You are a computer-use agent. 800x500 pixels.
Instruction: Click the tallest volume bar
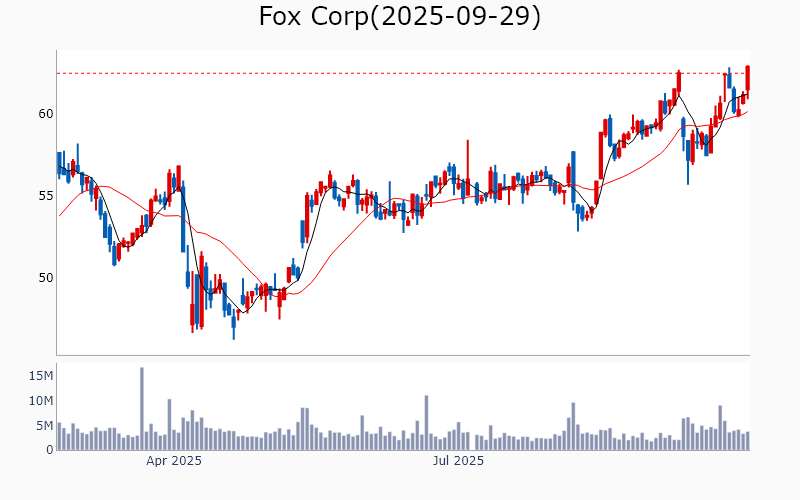142,408
